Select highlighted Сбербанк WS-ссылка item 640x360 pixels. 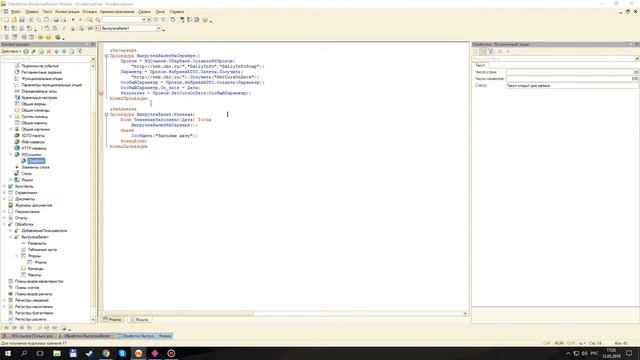(x=36, y=161)
